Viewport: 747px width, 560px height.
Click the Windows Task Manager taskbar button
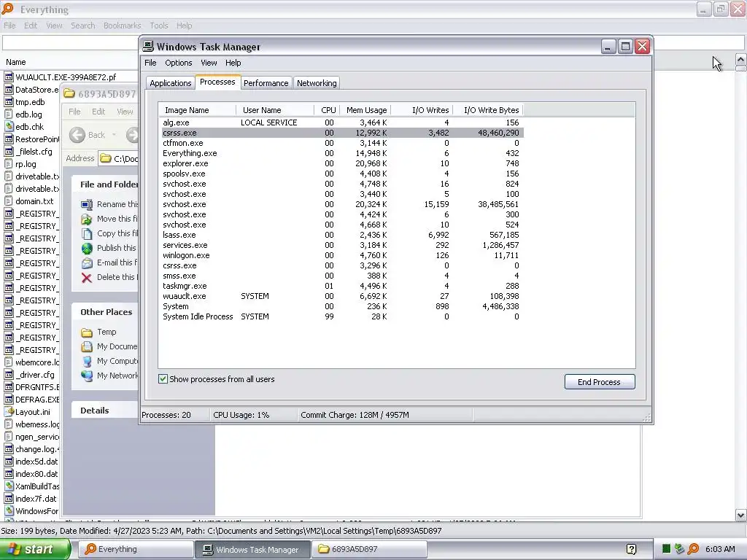pyautogui.click(x=252, y=549)
